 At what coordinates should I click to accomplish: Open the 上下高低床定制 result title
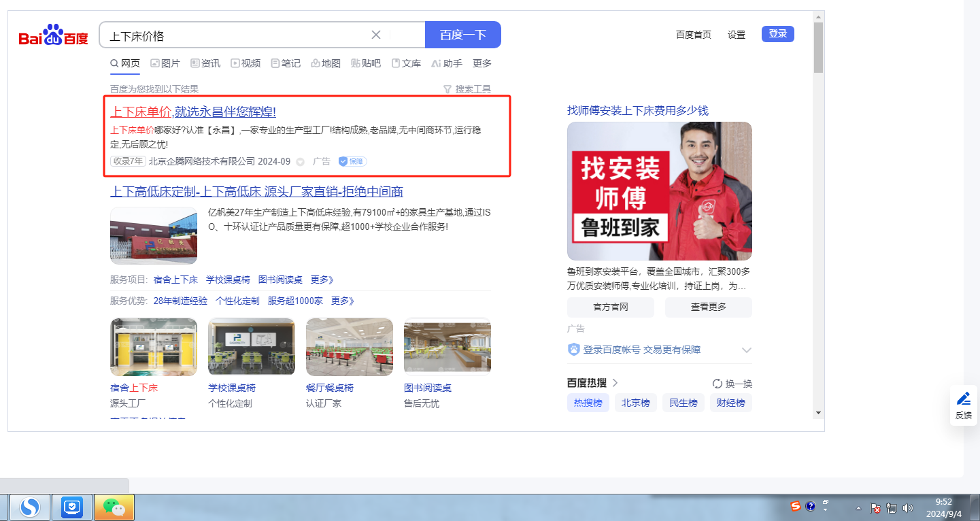click(x=257, y=191)
